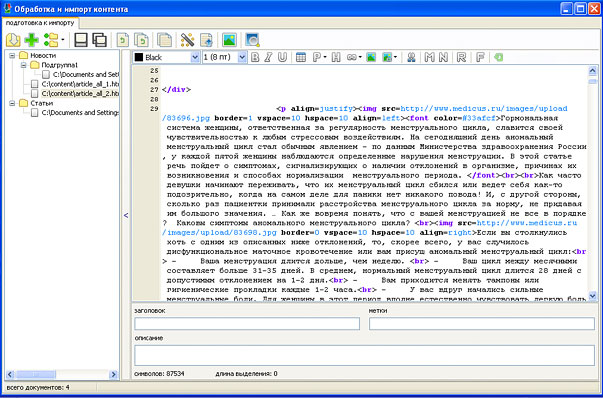Select the Статьи folder in tree
603x398 pixels.
coord(42,103)
